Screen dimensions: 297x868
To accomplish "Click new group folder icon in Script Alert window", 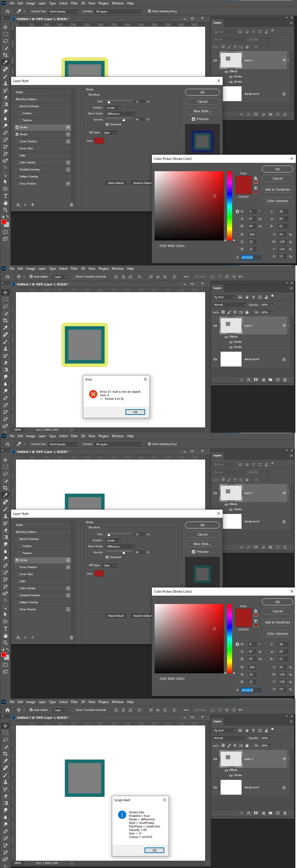I will (271, 813).
